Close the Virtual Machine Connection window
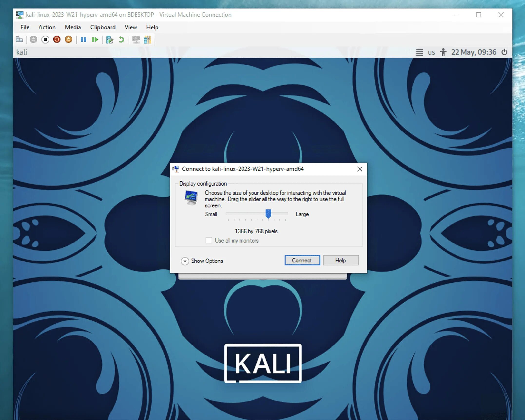Screen dimensions: 525x420 501,15
